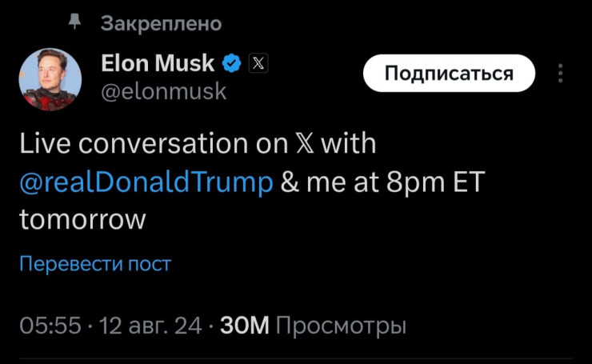
Task: Click the word 'with' in tweet
Action: [349, 144]
